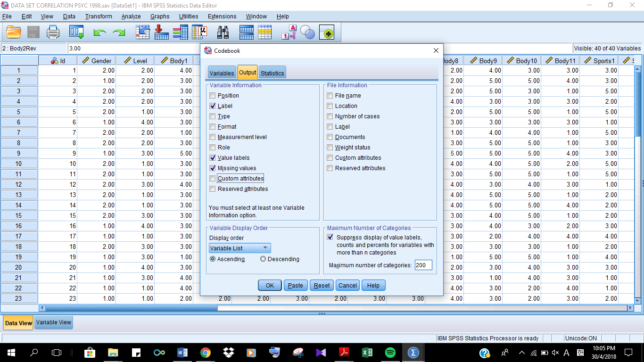Click the green Undo arrow icon
The image size is (644, 362).
[x=99, y=33]
